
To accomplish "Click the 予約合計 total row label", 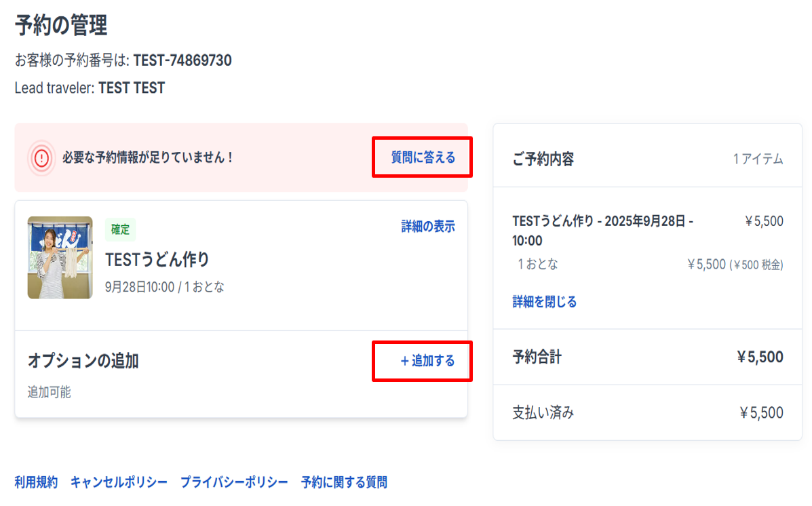I will 537,357.
